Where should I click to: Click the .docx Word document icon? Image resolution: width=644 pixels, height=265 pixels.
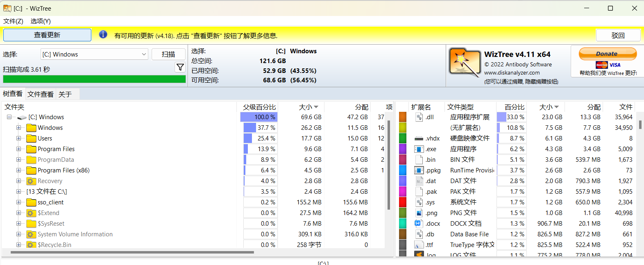(419, 224)
